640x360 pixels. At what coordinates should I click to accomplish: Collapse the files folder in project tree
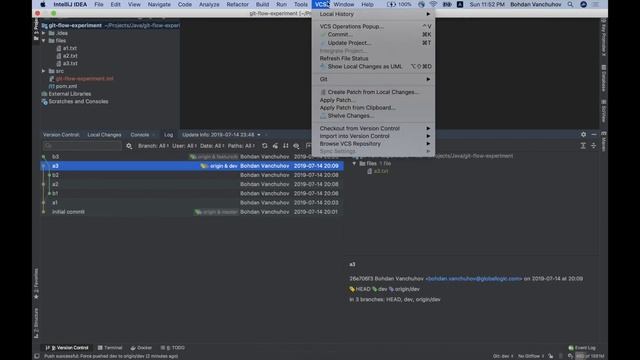[x=43, y=40]
